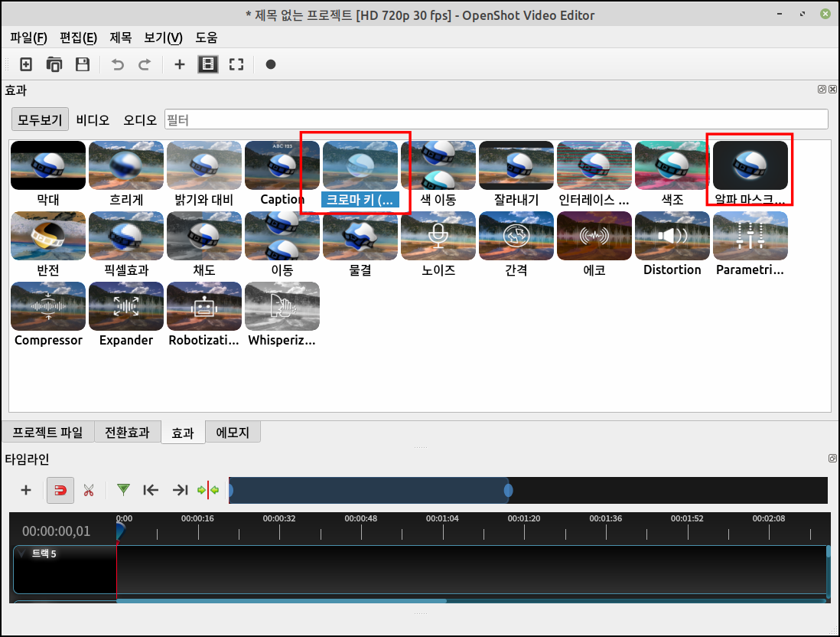Click the left handle of zoom slider
The width and height of the screenshot is (840, 637).
point(231,490)
